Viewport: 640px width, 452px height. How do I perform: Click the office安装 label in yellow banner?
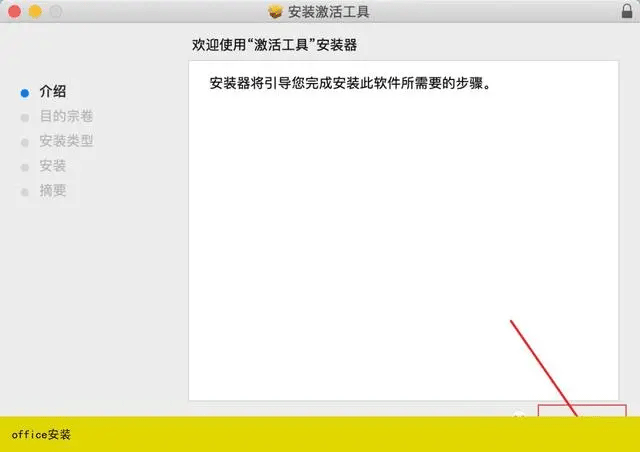click(x=41, y=435)
